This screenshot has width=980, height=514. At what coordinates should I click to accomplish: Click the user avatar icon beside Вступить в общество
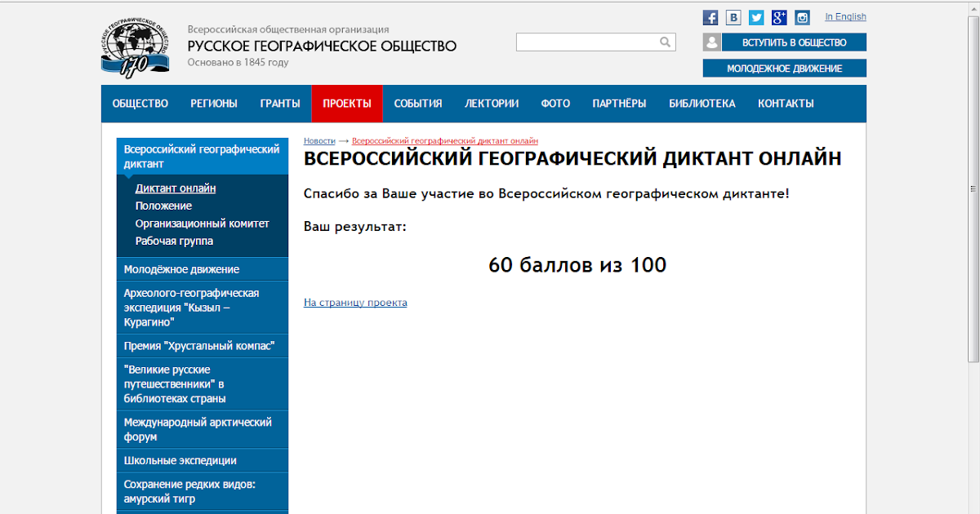pos(711,42)
